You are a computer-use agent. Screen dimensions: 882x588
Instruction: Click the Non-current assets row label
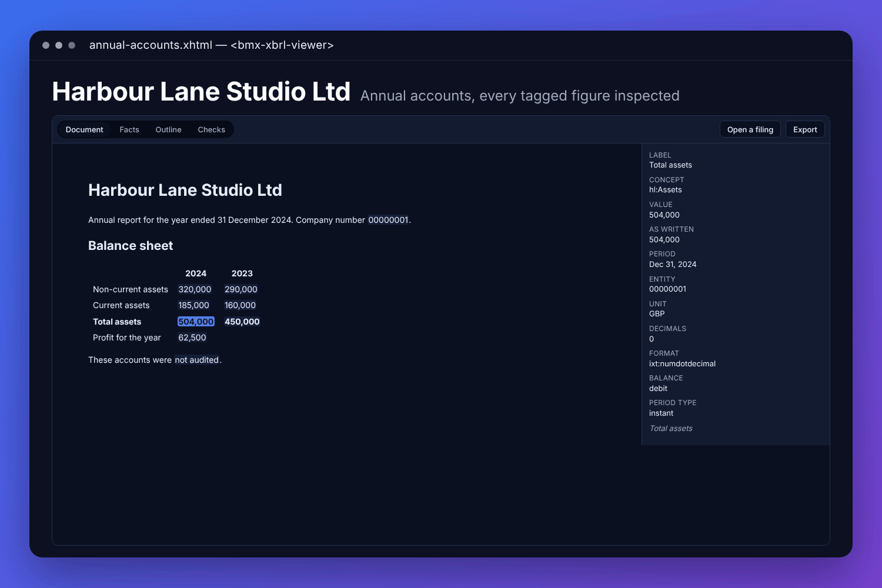click(131, 289)
